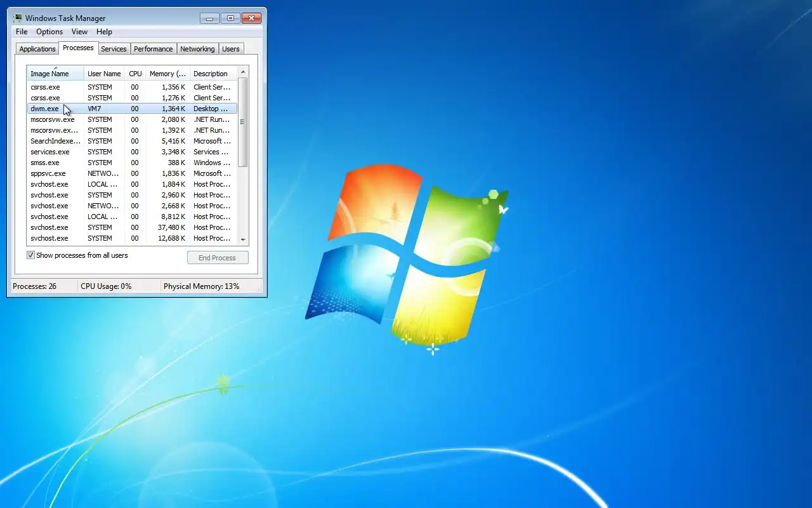The width and height of the screenshot is (812, 508).
Task: Click the Task Manager title bar icon
Action: tap(18, 18)
